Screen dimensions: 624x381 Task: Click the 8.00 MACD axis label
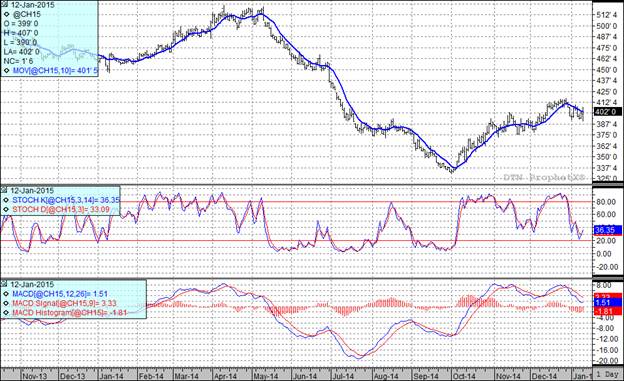pos(604,285)
